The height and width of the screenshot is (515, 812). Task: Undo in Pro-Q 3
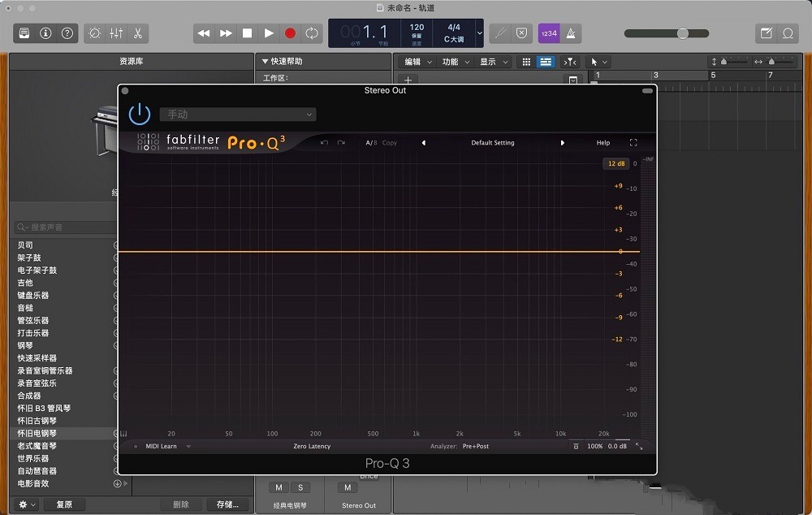324,142
